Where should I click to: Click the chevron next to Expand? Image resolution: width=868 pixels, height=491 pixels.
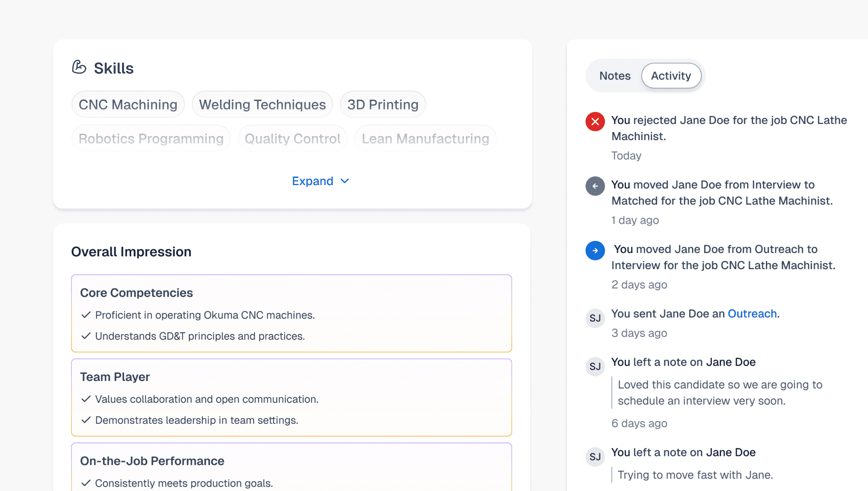(345, 181)
